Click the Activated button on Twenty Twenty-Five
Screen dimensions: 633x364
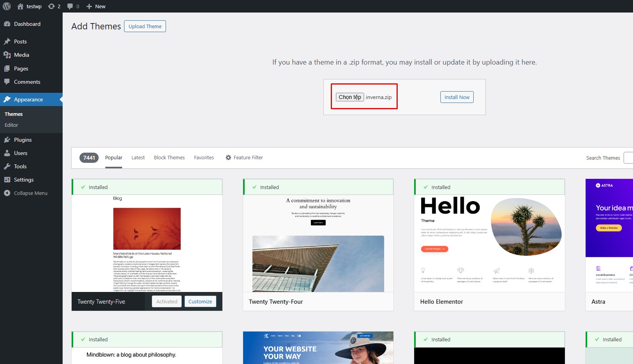(x=167, y=301)
